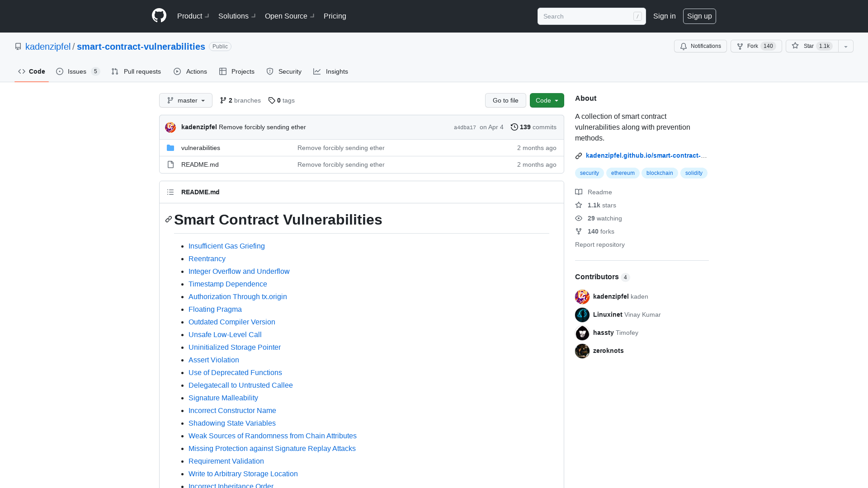
Task: Show the 0 tags dropdown
Action: (281, 100)
